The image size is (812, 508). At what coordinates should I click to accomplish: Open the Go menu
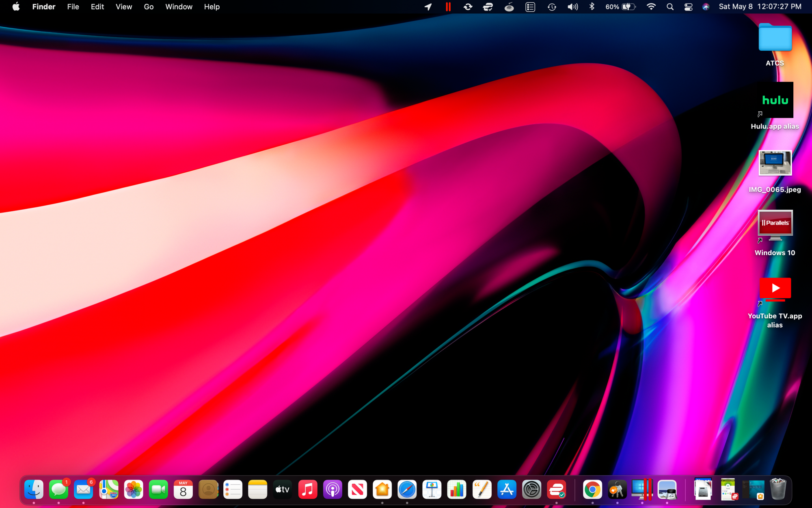(x=149, y=7)
